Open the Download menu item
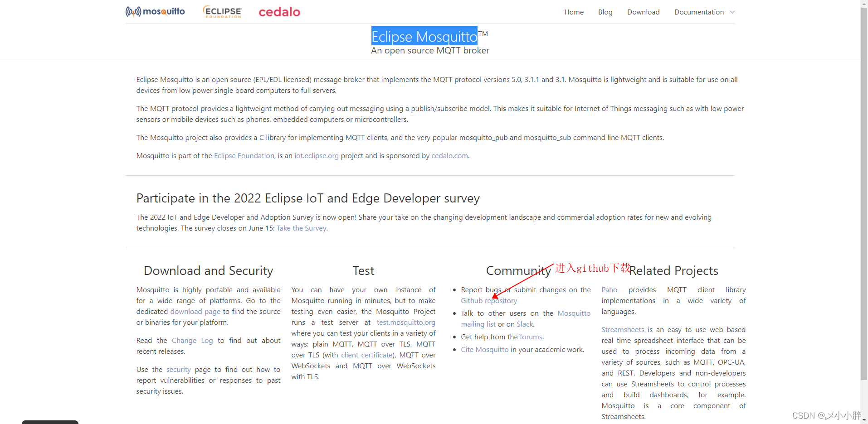 tap(643, 12)
